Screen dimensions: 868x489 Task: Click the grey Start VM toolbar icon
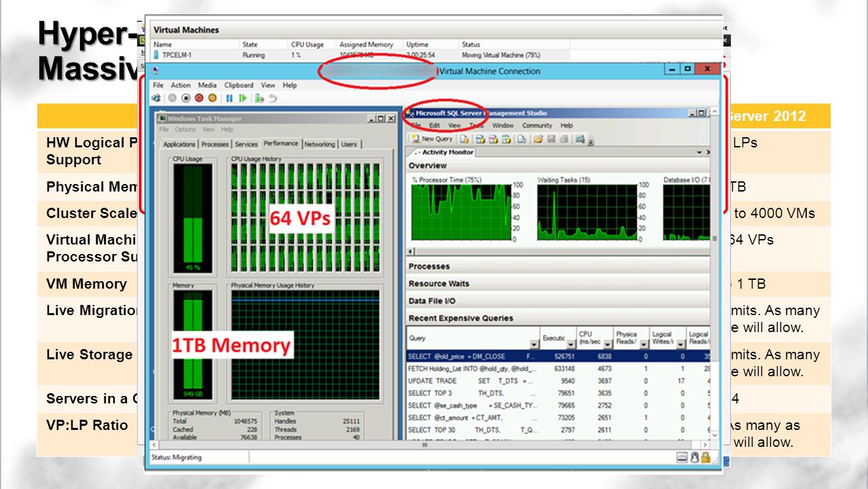pos(172,98)
